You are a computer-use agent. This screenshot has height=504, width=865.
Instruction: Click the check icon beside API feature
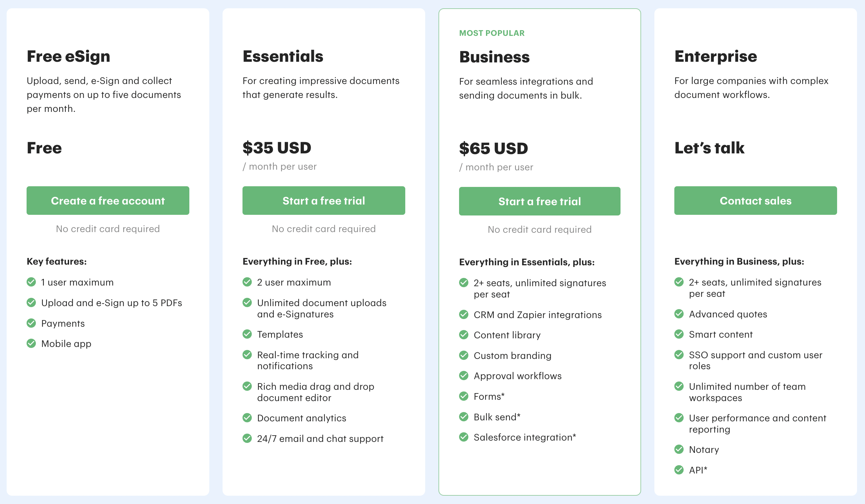click(679, 470)
